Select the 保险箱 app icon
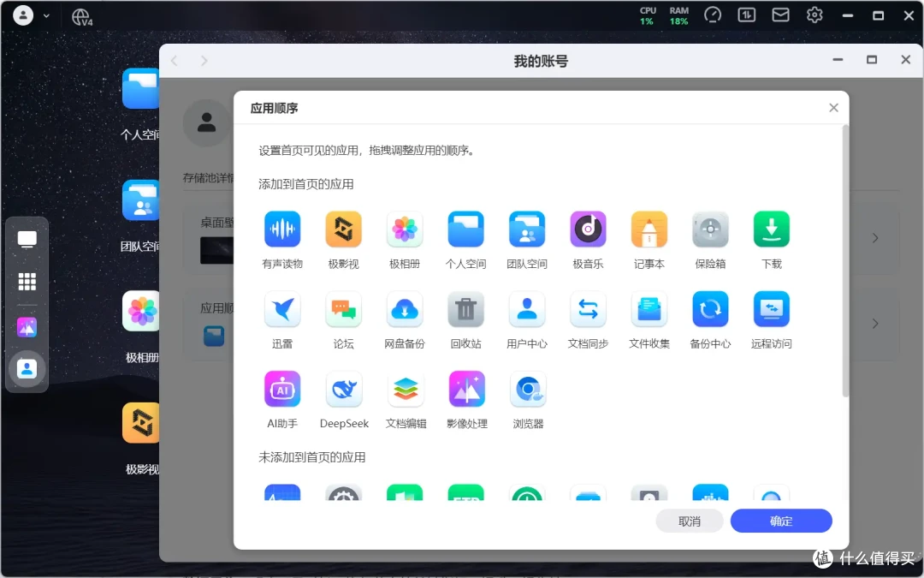Screen dimensions: 924x578 [x=711, y=229]
